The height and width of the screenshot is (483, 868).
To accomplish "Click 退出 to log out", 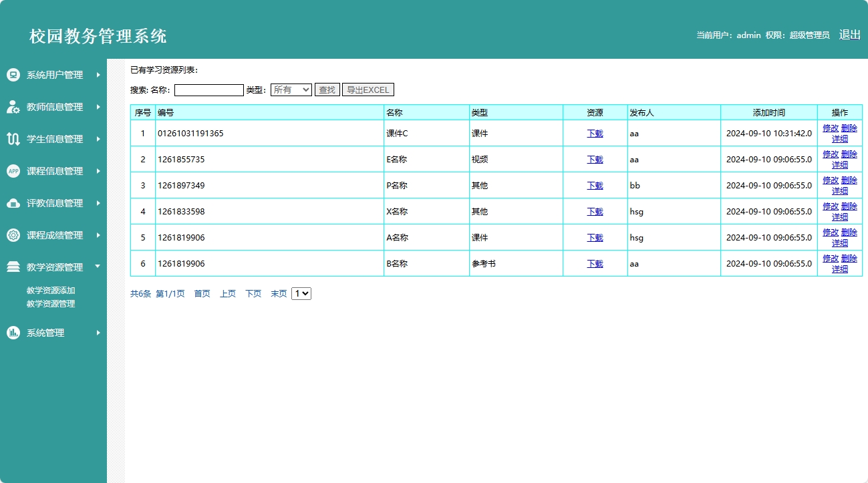I will point(849,35).
